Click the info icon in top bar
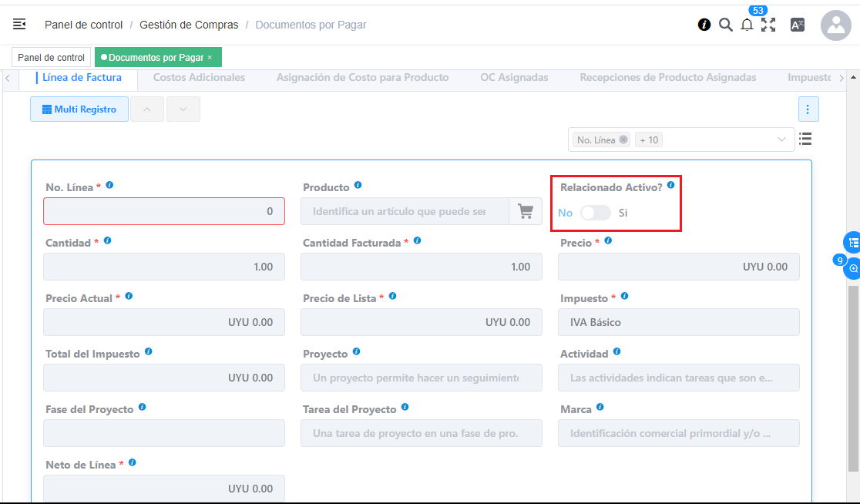Image resolution: width=860 pixels, height=504 pixels. [704, 25]
